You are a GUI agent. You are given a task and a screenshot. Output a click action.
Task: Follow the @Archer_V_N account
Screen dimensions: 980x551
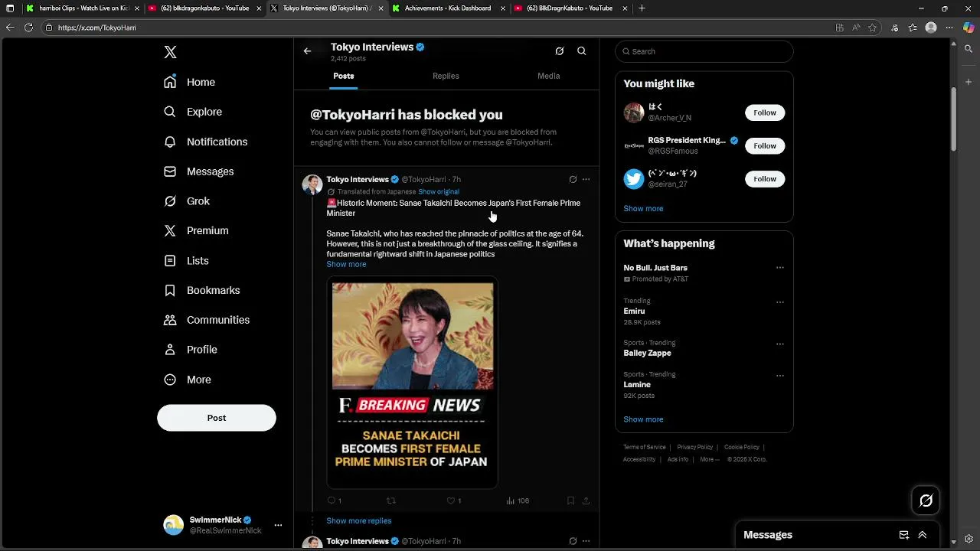pyautogui.click(x=765, y=112)
